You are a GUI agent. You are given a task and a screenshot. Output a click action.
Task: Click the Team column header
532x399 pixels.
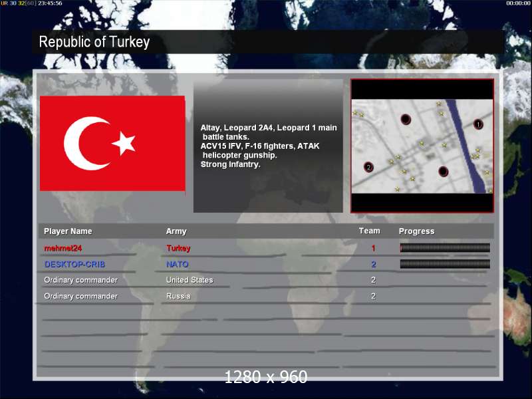(x=370, y=231)
